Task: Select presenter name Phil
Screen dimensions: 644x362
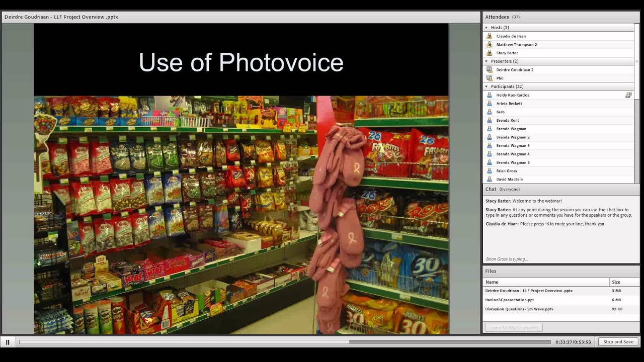Action: click(x=500, y=78)
